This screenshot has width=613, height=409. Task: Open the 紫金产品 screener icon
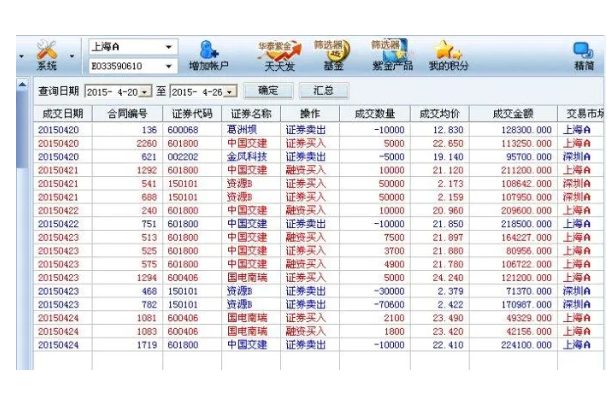[x=392, y=56]
